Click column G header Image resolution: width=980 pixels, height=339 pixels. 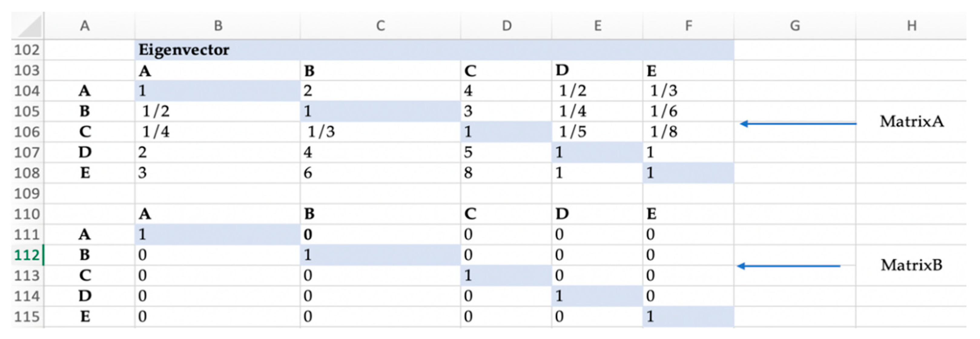pos(795,26)
